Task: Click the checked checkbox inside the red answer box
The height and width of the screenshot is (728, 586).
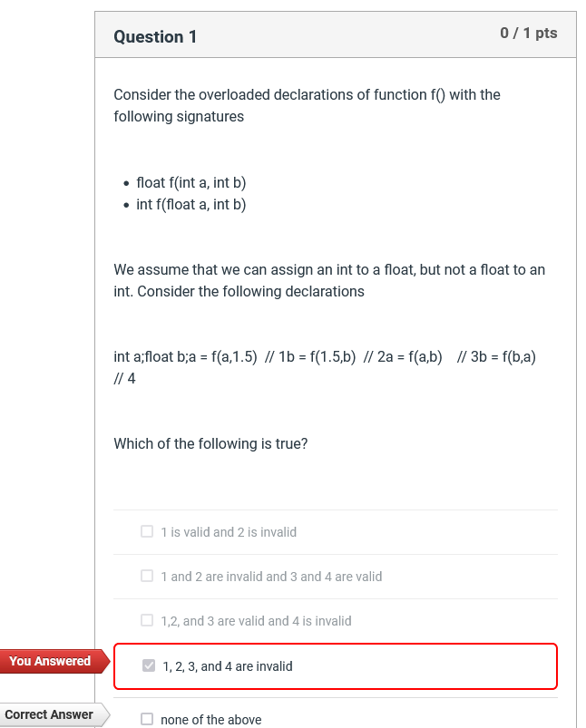Action: pos(148,665)
